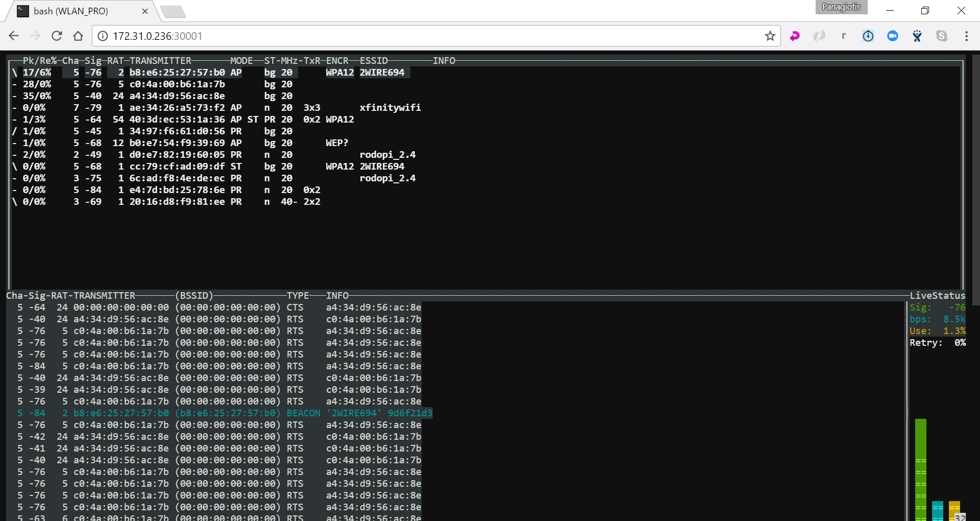Viewport: 980px width, 521px height.
Task: Open a new browser tab
Action: (x=174, y=11)
